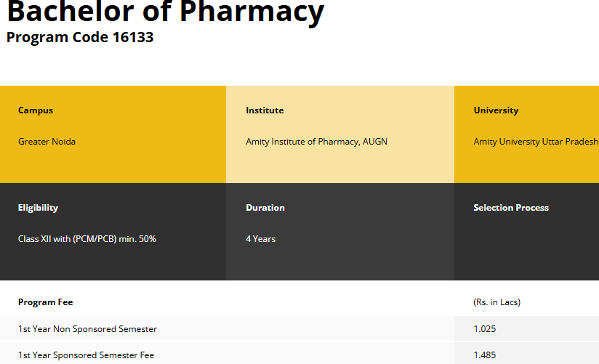The width and height of the screenshot is (599, 364).
Task: Click the 1.025 fee value
Action: [484, 329]
